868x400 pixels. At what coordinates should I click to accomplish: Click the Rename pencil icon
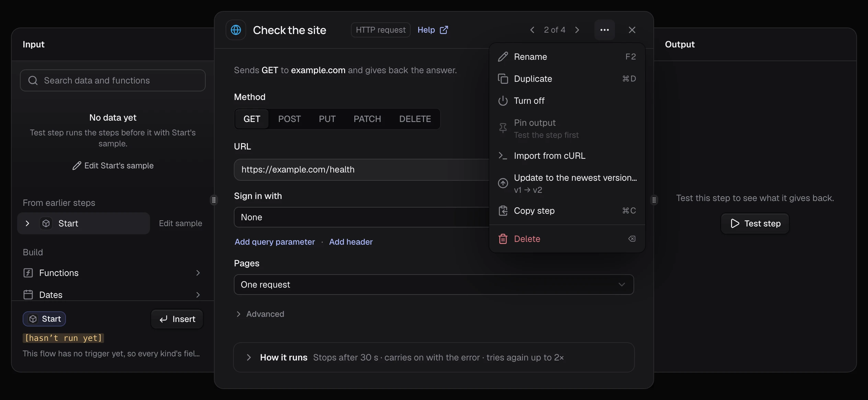(x=503, y=57)
